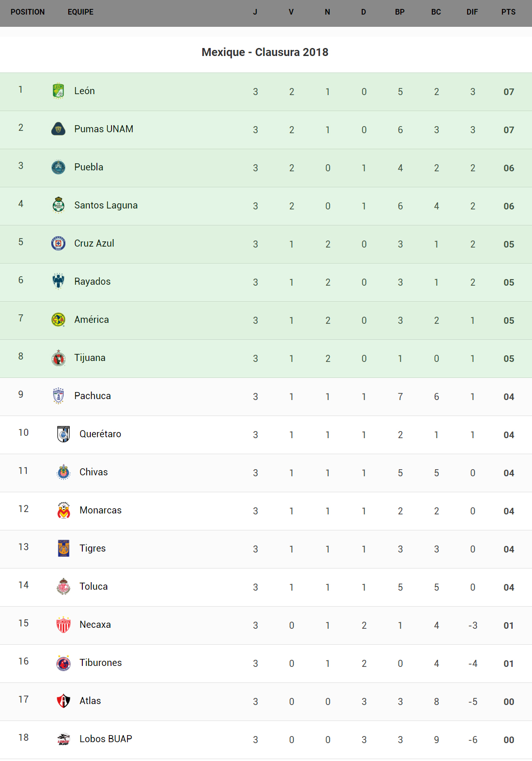Click the Pumas UNAM team logo
This screenshot has height=761, width=532.
58,129
